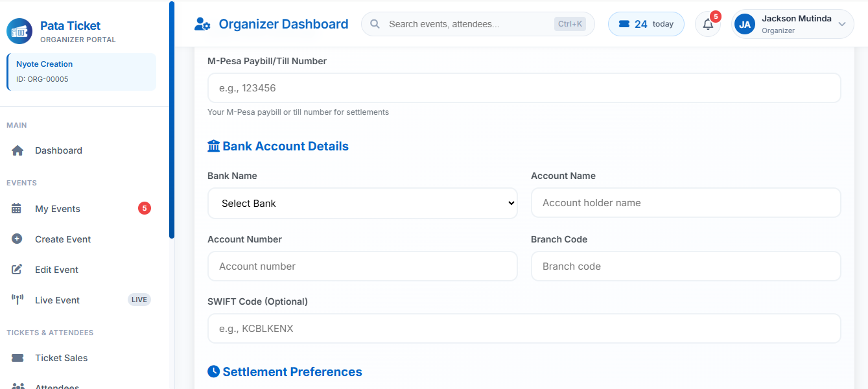868x389 pixels.
Task: Click the bank icon in Bank Account Details heading
Action: 214,145
